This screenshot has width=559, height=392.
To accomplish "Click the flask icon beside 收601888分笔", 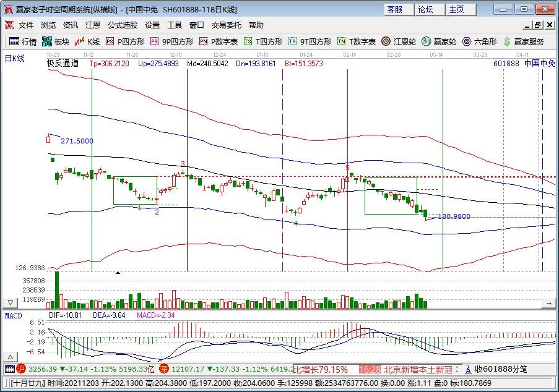I will point(469,369).
